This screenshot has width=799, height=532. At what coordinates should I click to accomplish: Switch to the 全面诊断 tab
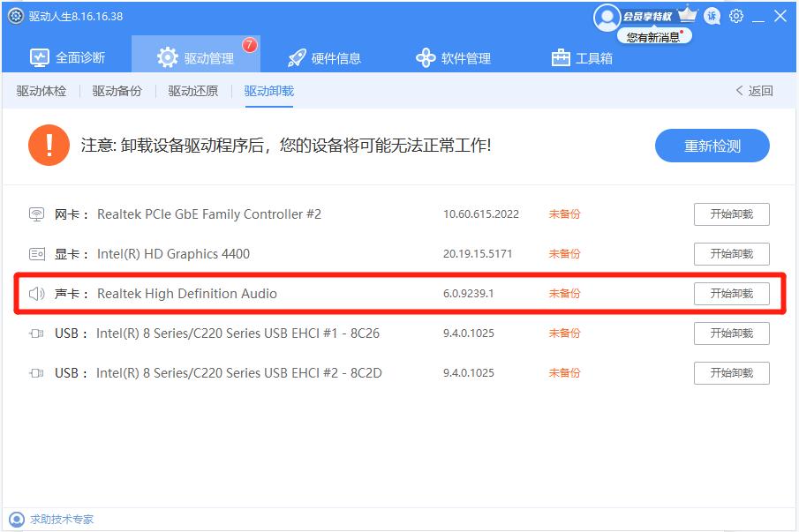point(71,56)
